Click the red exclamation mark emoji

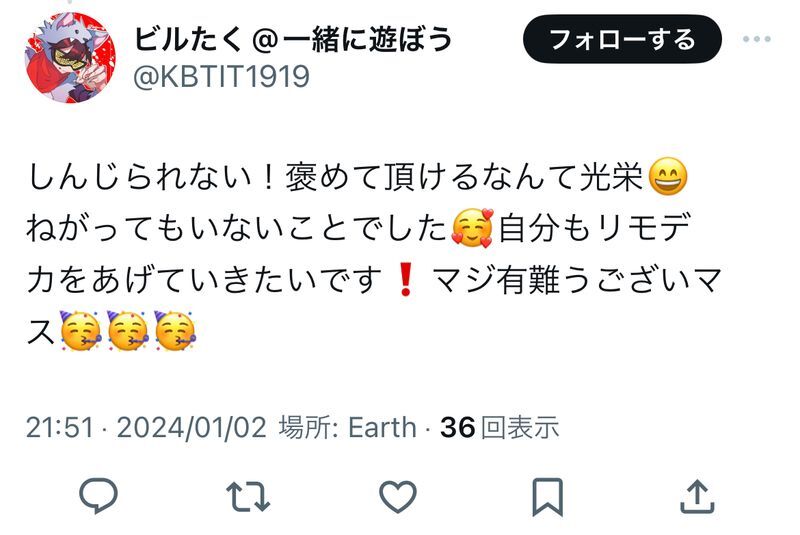[406, 279]
